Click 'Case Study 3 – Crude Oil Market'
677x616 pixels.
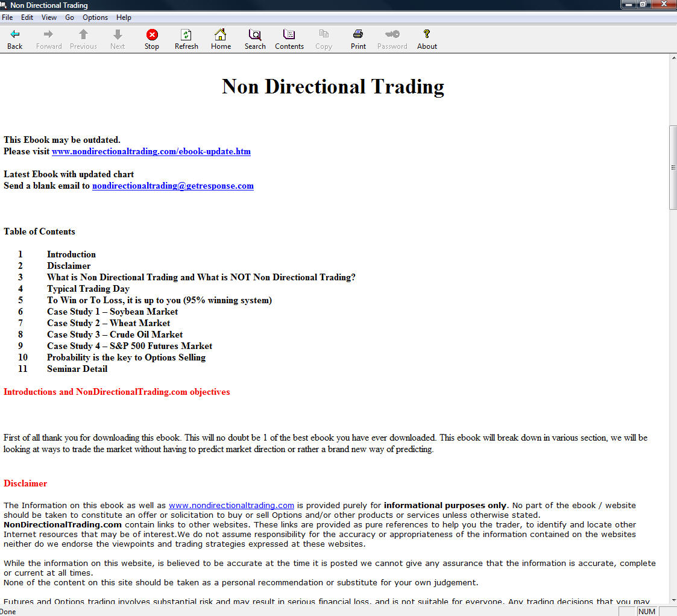point(115,335)
